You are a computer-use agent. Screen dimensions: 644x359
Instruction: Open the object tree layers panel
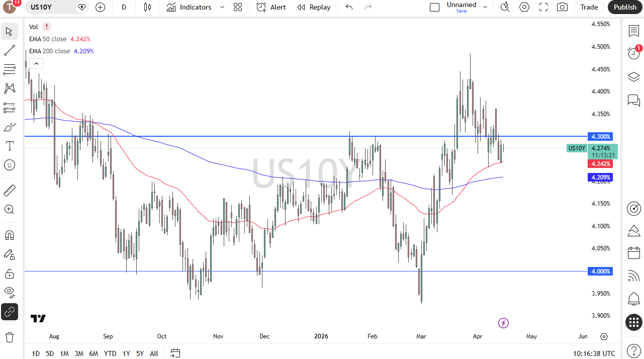coord(633,76)
